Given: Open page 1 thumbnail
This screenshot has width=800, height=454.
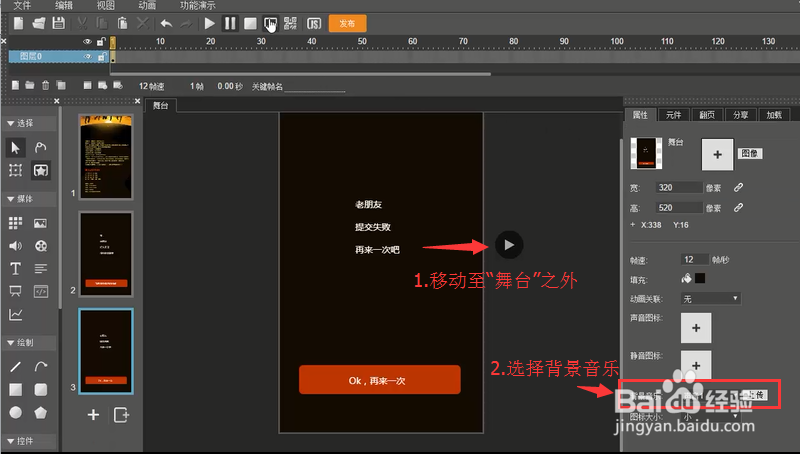Looking at the screenshot, I should [106, 157].
